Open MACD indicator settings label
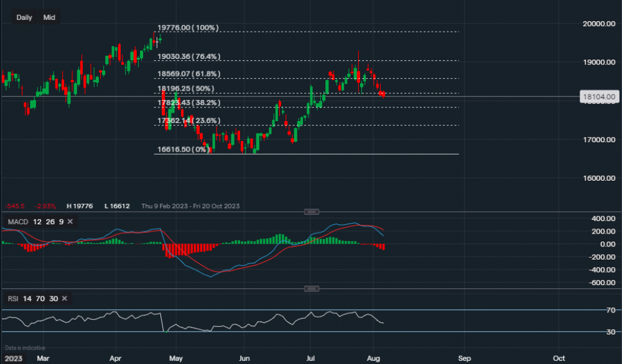 coord(17,222)
